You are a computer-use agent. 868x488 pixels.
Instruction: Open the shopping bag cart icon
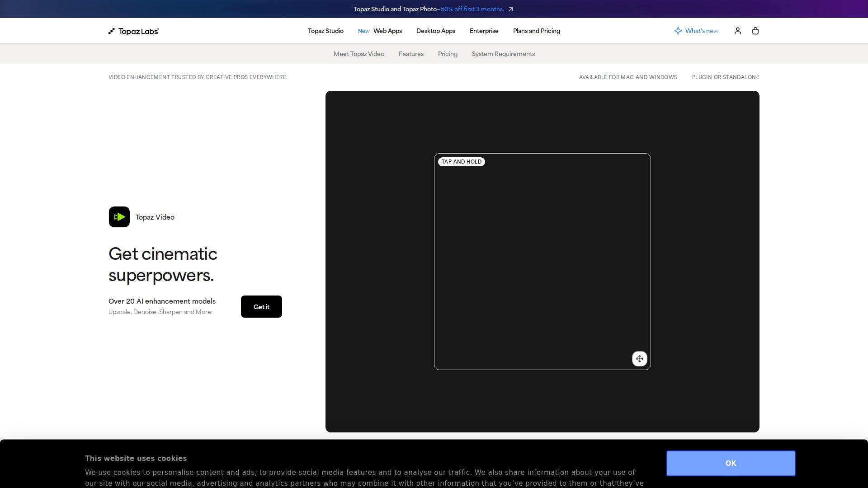[x=755, y=31]
